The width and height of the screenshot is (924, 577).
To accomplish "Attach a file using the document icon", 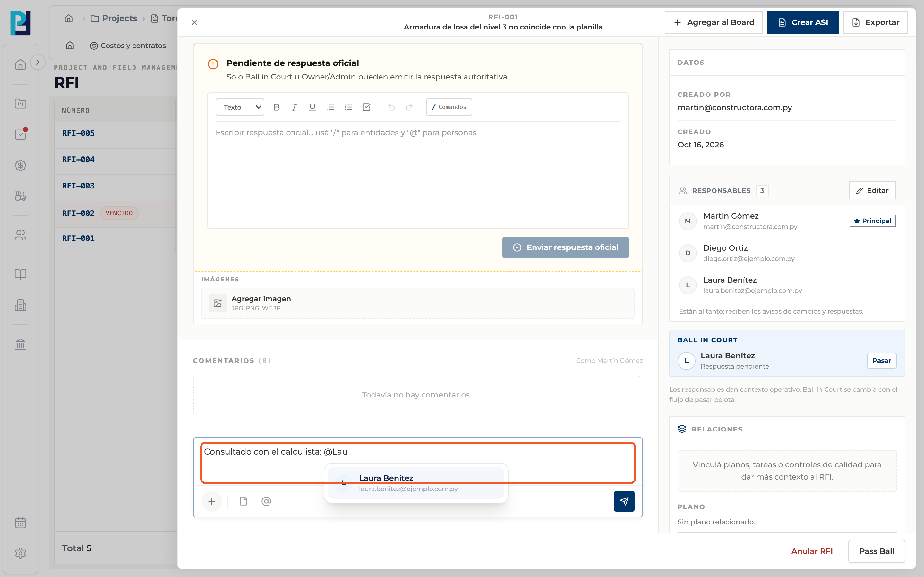I will [x=243, y=501].
